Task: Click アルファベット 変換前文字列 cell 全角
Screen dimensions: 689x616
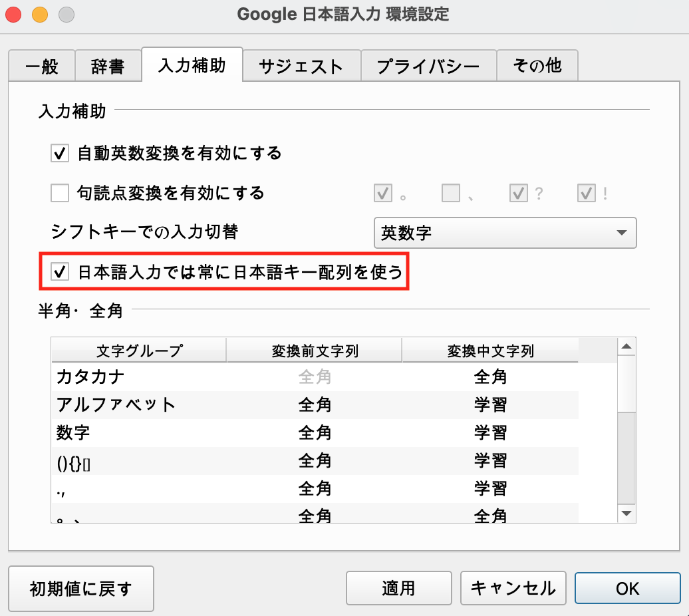Action: [x=315, y=404]
